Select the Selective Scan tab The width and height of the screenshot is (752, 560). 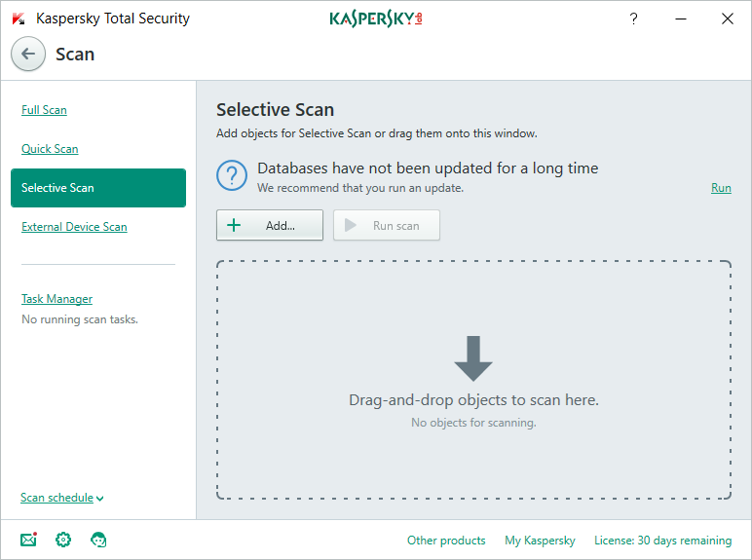[x=97, y=188]
